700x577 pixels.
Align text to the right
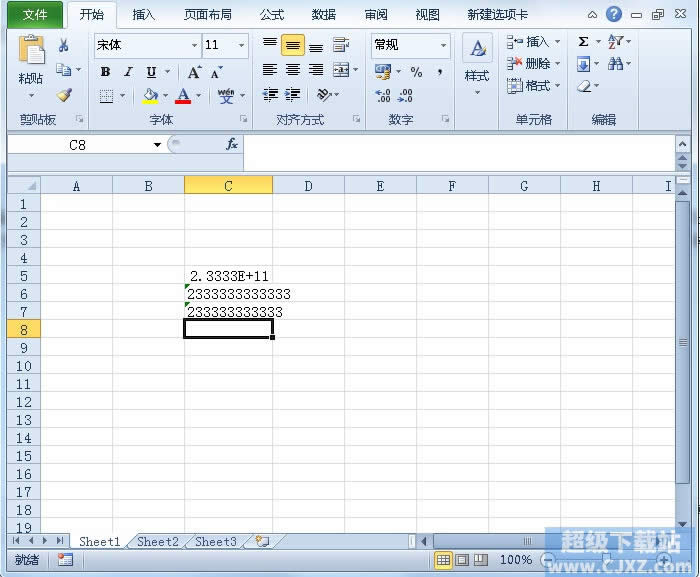tap(316, 70)
